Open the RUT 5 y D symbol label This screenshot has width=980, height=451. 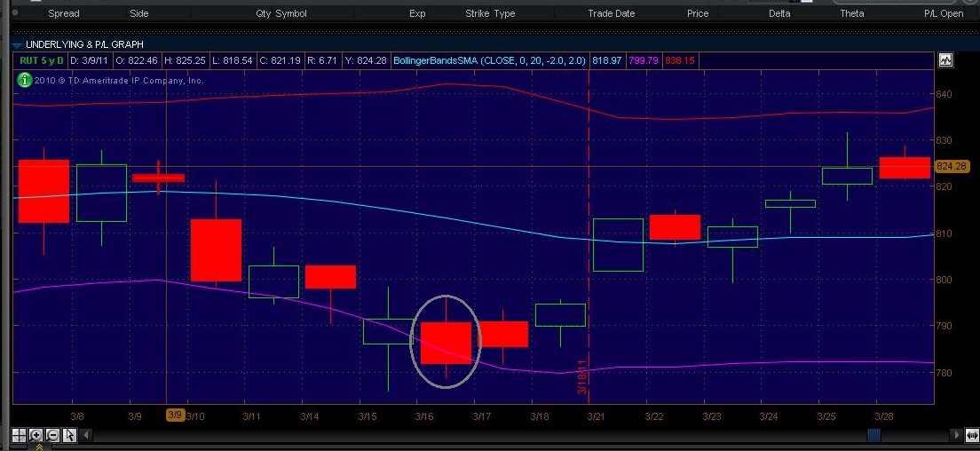36,60
